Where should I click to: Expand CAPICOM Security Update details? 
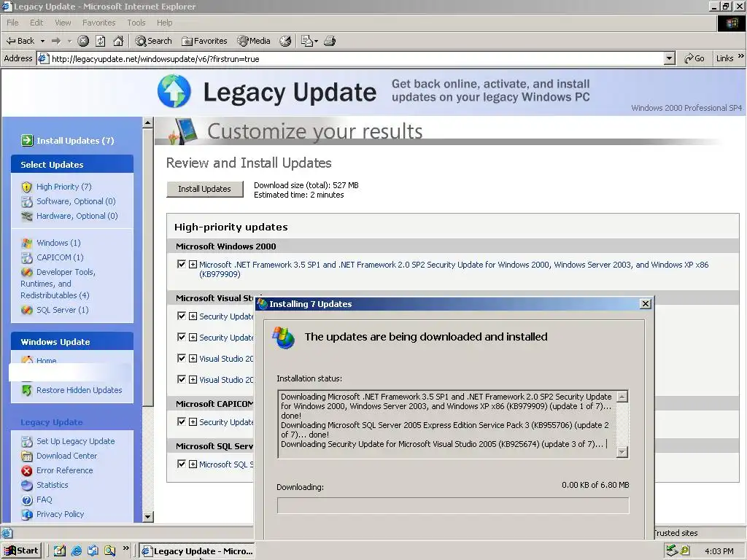pyautogui.click(x=193, y=422)
